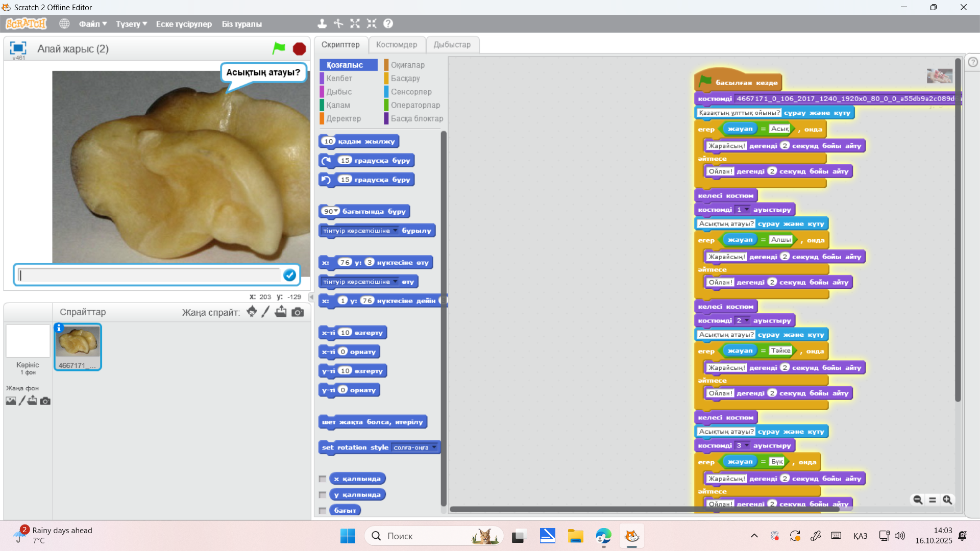Switch to the Костюмдер tab
Image resolution: width=980 pixels, height=551 pixels.
pos(397,44)
